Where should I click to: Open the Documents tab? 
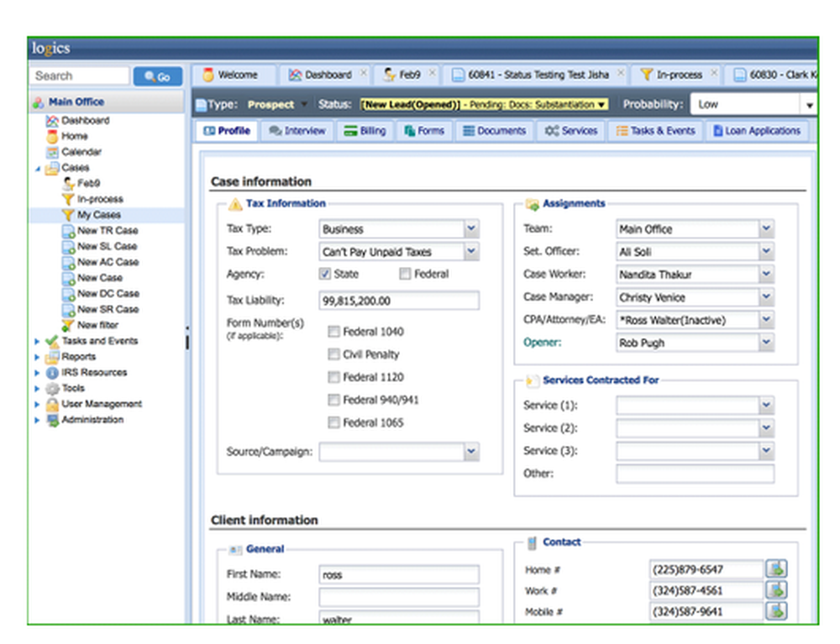point(495,131)
